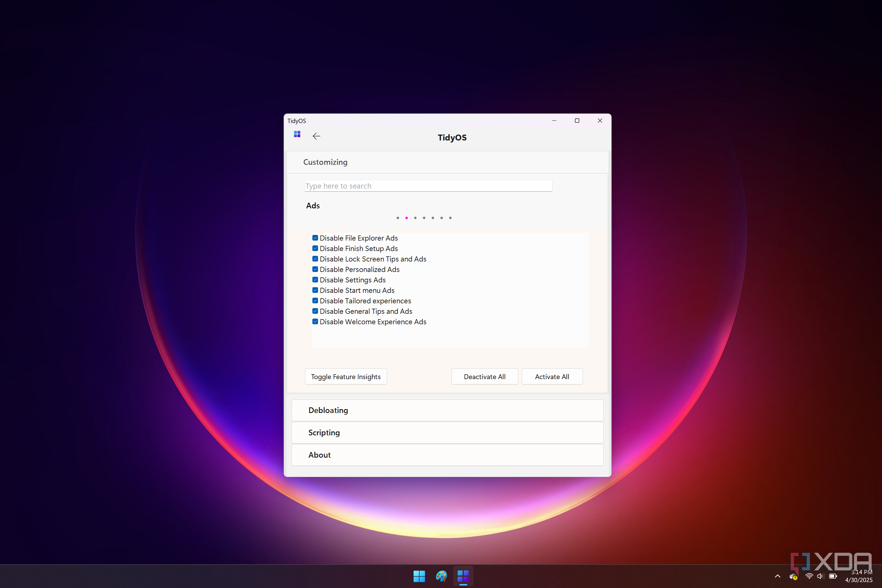This screenshot has width=882, height=588.
Task: Show hidden icons tray chevron
Action: click(777, 576)
